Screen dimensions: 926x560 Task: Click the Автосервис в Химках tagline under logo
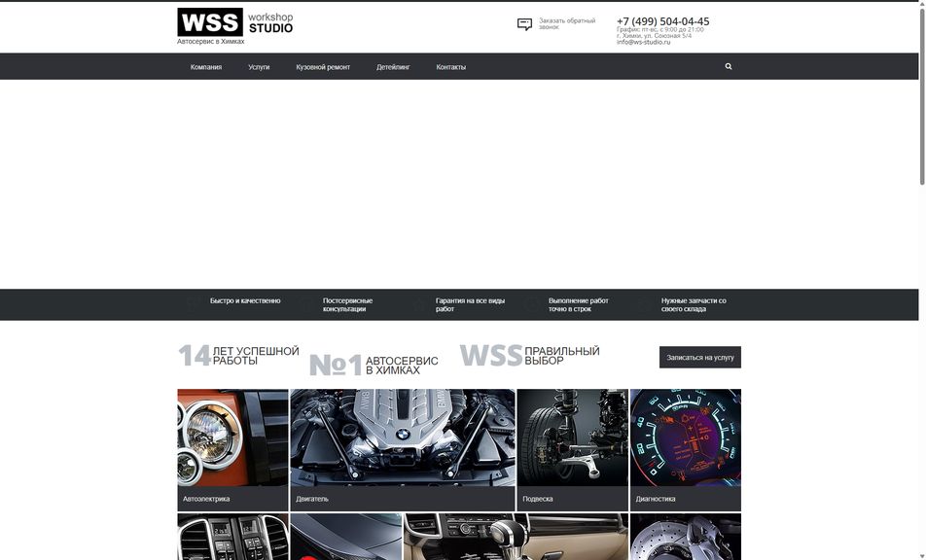tap(211, 42)
